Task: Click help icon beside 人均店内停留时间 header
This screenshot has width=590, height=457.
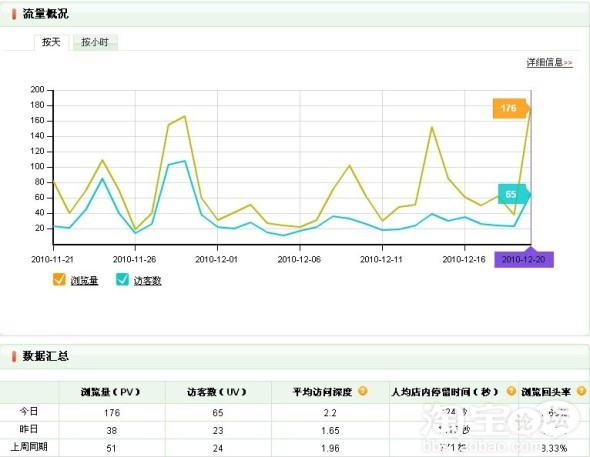Action: 511,391
